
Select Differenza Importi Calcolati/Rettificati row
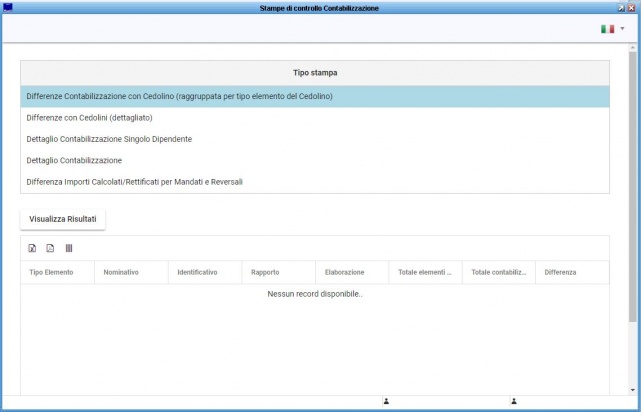[x=315, y=181]
